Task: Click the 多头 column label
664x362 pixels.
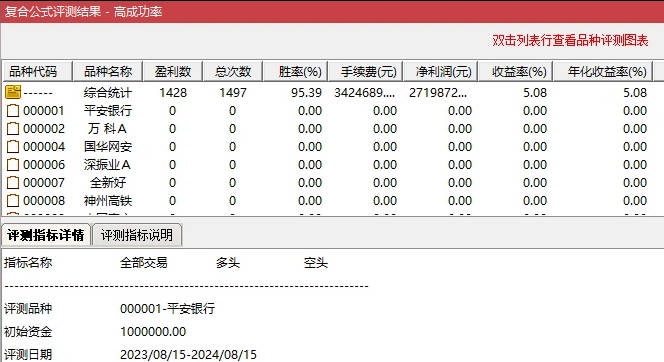Action: point(228,263)
